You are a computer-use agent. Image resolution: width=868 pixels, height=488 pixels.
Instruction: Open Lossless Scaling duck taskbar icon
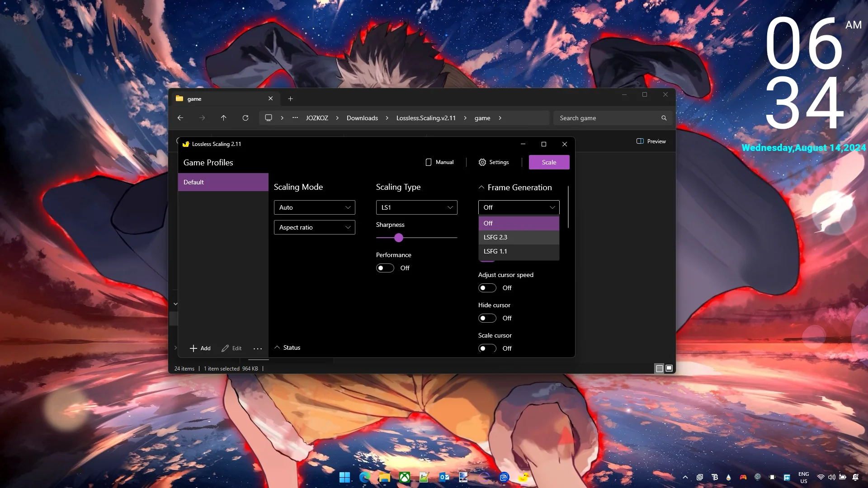pyautogui.click(x=524, y=477)
